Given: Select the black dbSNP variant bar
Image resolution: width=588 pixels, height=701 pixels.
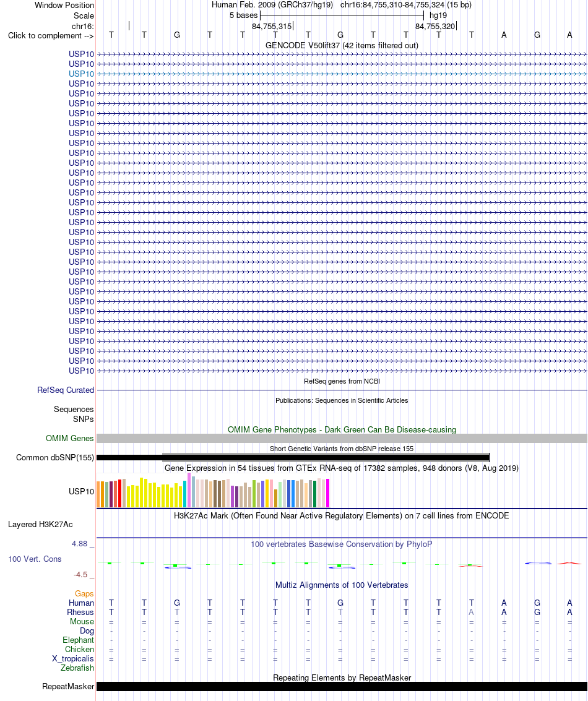Looking at the screenshot, I should pos(293,457).
